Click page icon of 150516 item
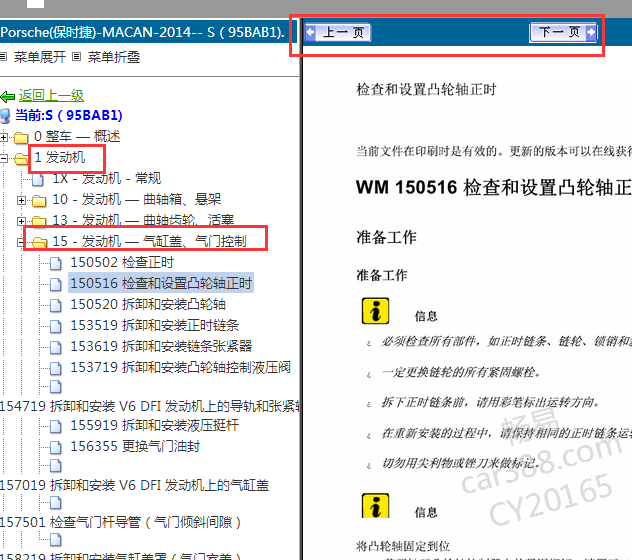Screen dimensions: 632x560 click(56, 284)
